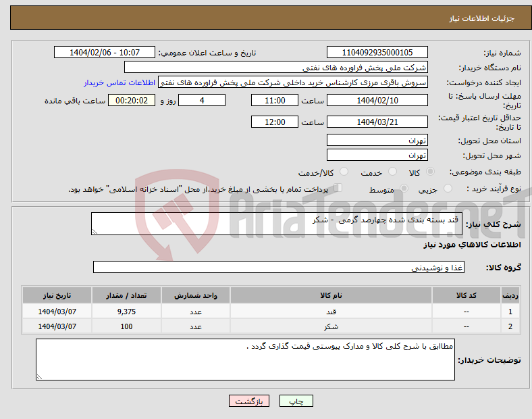Click the نام کالا column header
532x419 pixels.
(331, 295)
